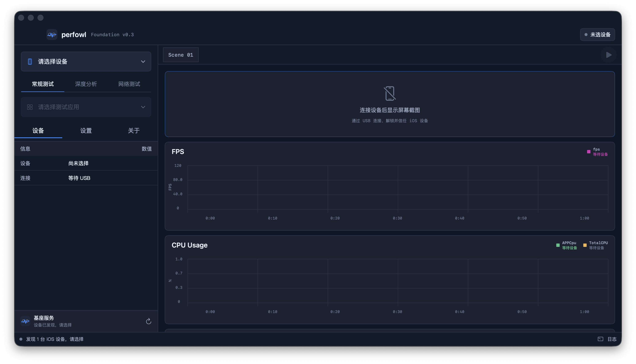Click the perfowl app name

(74, 35)
